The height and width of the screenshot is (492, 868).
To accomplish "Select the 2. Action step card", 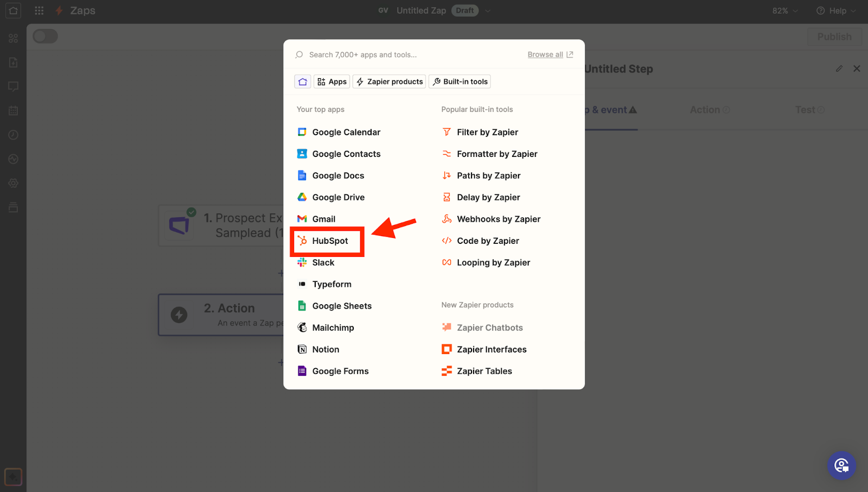I will click(x=221, y=315).
